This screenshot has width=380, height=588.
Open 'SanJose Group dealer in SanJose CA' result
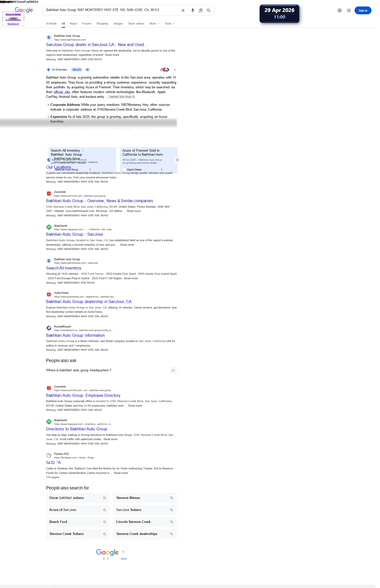coord(97,45)
